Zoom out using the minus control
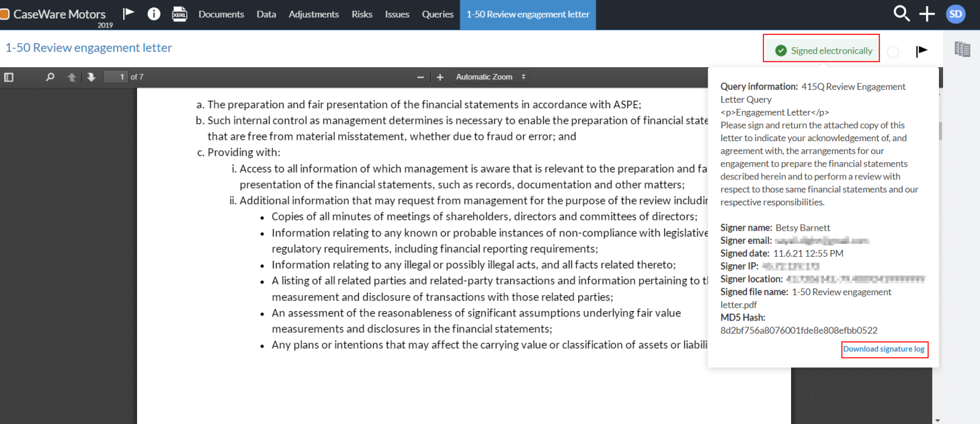This screenshot has height=424, width=980. coord(420,77)
